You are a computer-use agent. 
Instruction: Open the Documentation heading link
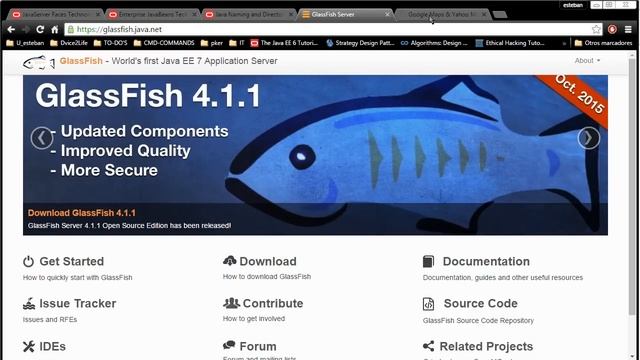pos(486,262)
